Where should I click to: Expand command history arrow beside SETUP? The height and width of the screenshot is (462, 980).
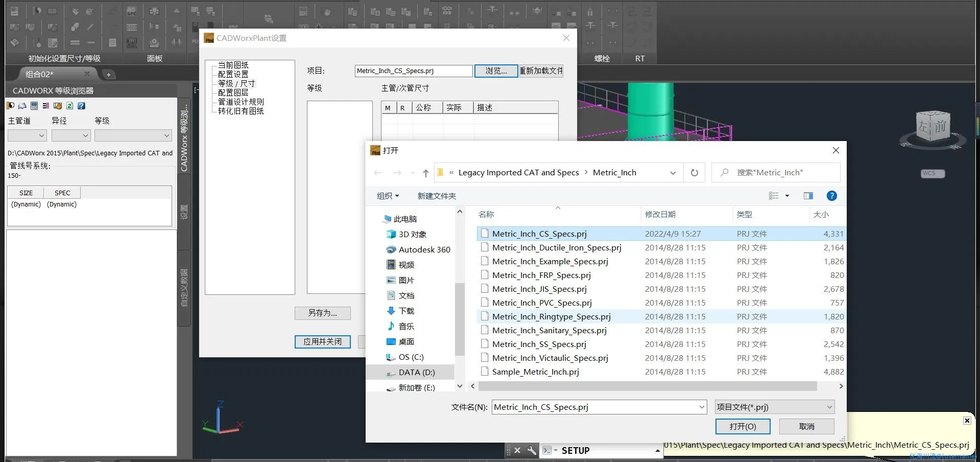click(x=657, y=450)
